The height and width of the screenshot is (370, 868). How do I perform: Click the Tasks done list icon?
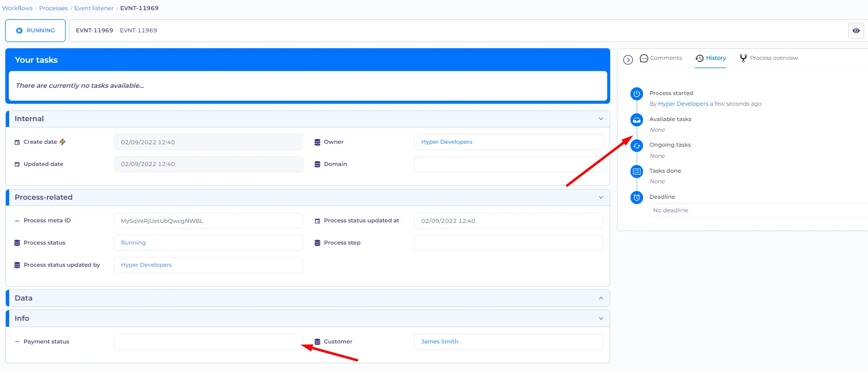(637, 171)
